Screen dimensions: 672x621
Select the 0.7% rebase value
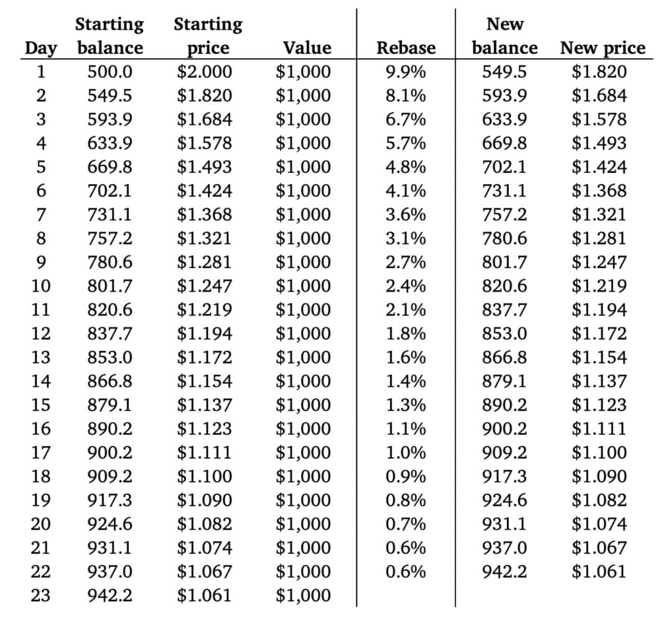406,524
